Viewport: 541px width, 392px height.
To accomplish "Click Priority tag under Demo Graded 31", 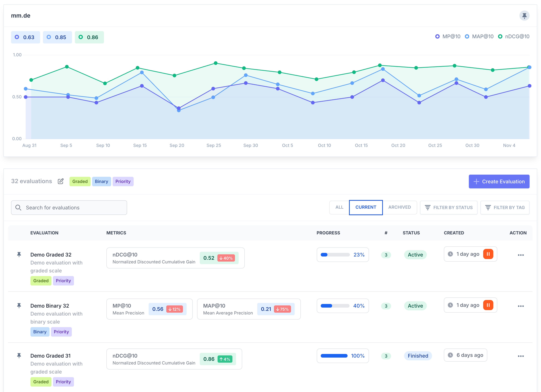I will pyautogui.click(x=63, y=382).
